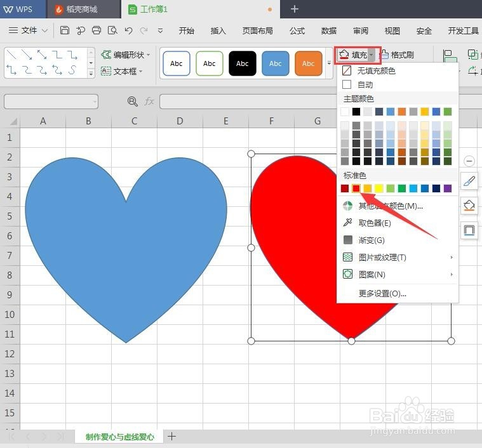Image resolution: width=482 pixels, height=448 pixels.
Task: Pick the standard red color swatch
Action: [356, 188]
